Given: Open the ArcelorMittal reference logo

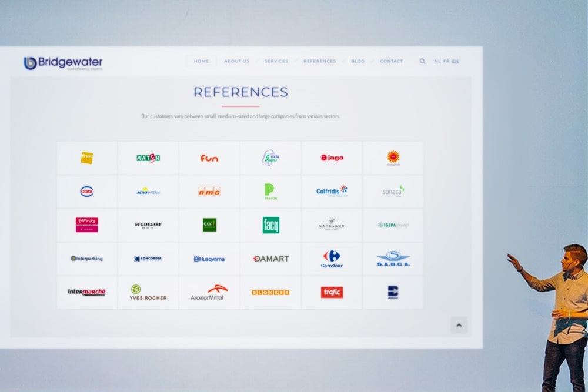Looking at the screenshot, I should coord(209,292).
